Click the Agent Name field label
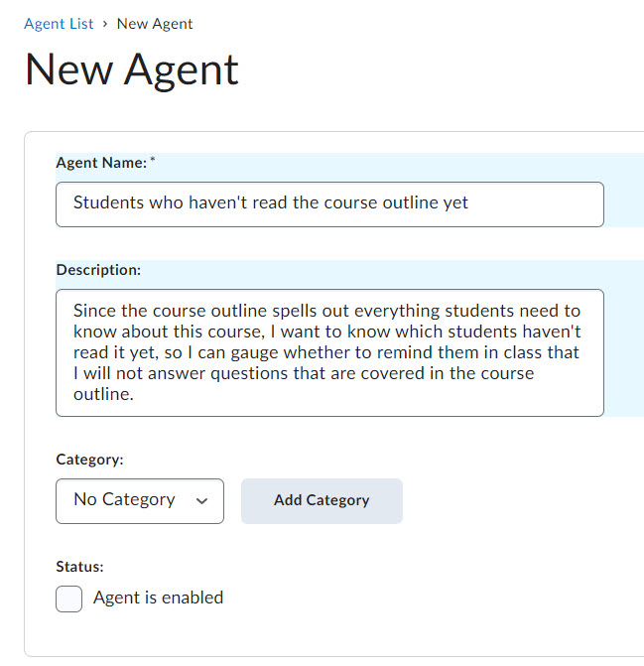Image resolution: width=644 pixels, height=666 pixels. pyautogui.click(x=101, y=162)
